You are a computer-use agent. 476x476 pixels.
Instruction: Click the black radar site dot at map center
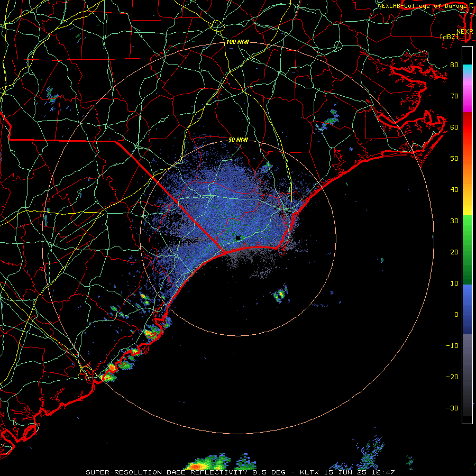pyautogui.click(x=238, y=238)
